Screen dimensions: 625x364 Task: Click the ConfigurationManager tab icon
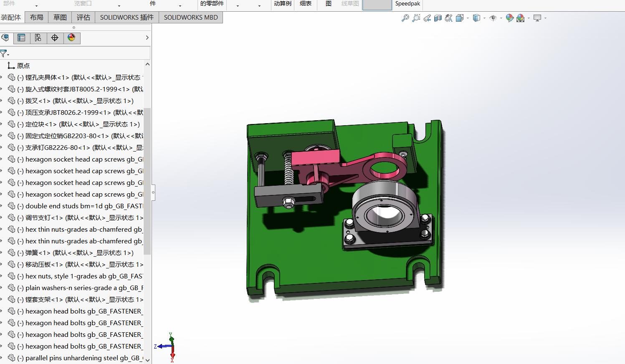coord(38,38)
